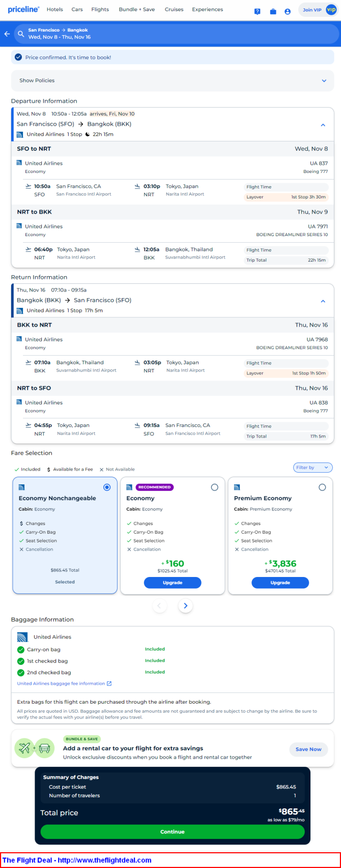Select Premium Economy fare radio button
The height and width of the screenshot is (868, 341).
tap(322, 487)
